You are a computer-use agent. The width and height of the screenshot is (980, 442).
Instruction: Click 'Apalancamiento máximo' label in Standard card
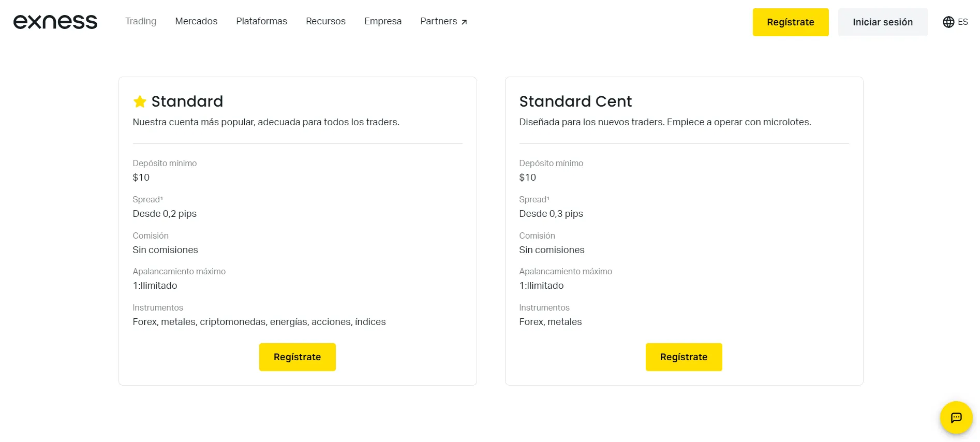tap(179, 271)
